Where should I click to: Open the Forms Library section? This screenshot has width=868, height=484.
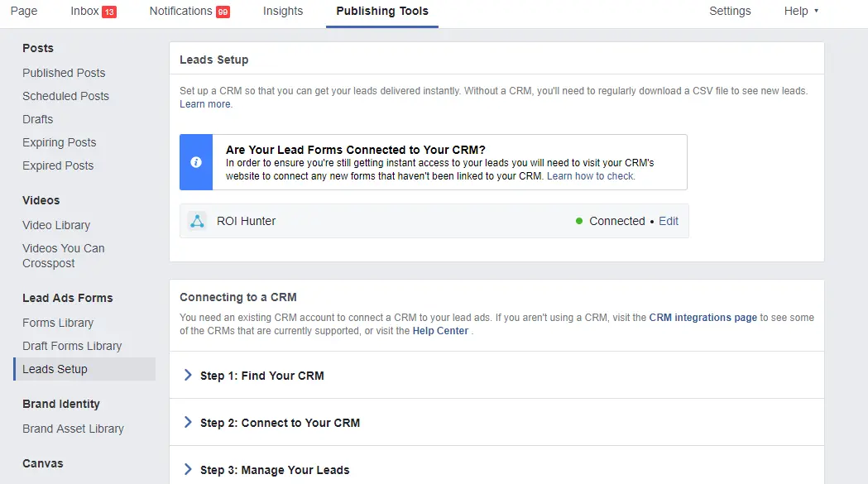[x=57, y=323]
